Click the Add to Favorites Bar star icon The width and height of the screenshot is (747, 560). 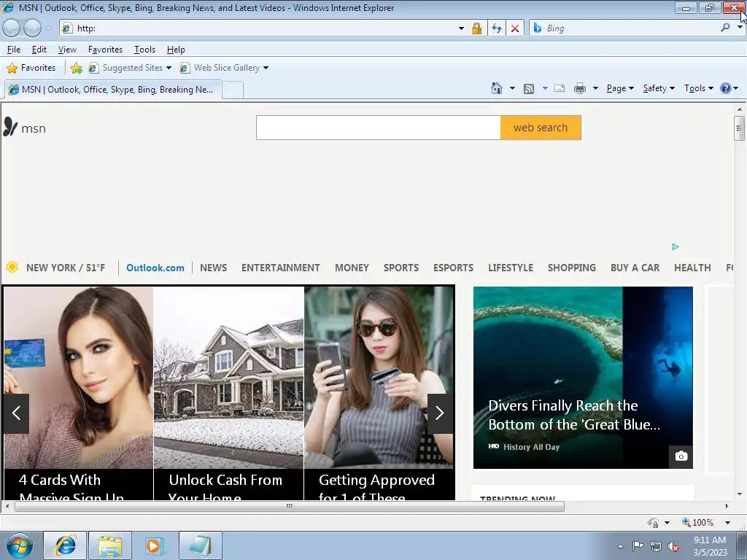point(76,68)
